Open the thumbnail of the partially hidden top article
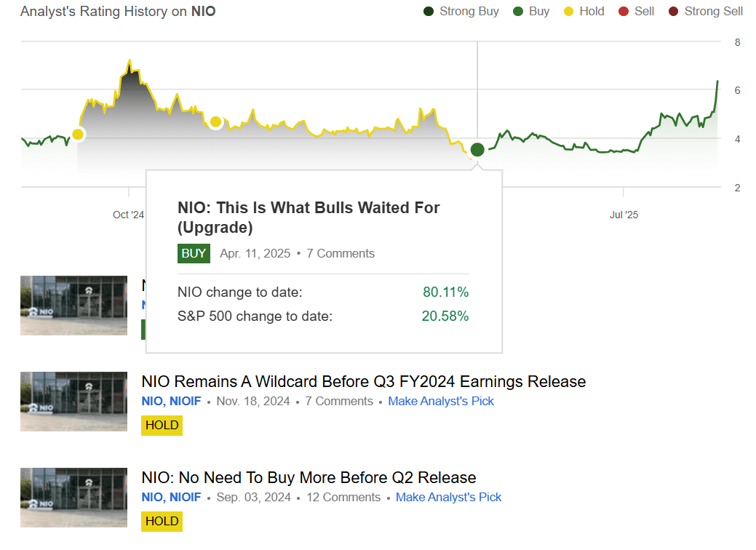This screenshot has width=756, height=550. coord(73,306)
